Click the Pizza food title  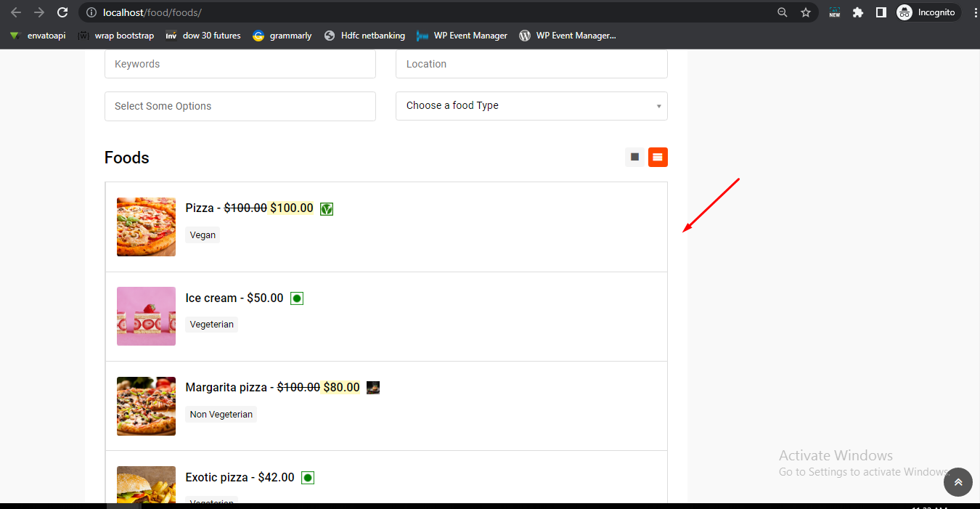coord(200,208)
